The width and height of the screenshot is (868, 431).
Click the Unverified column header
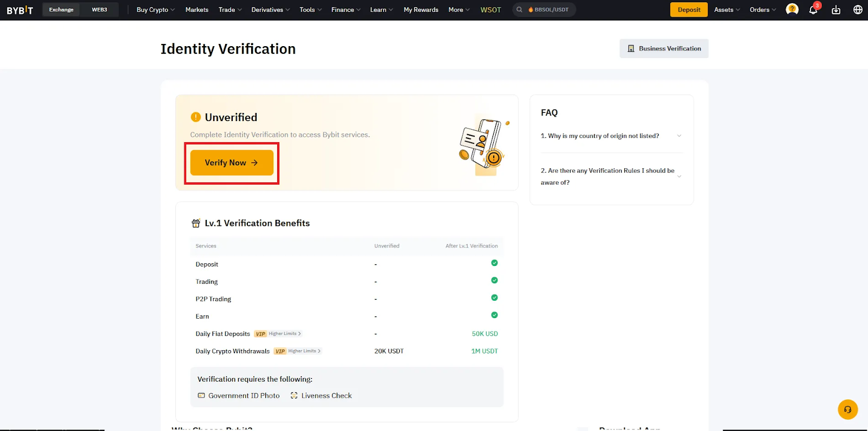coord(387,246)
